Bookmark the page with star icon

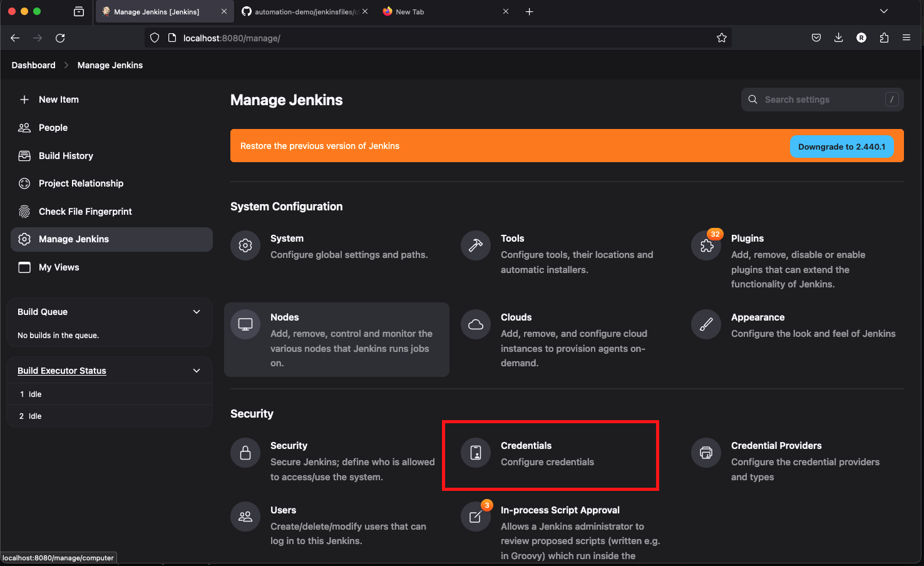click(722, 38)
